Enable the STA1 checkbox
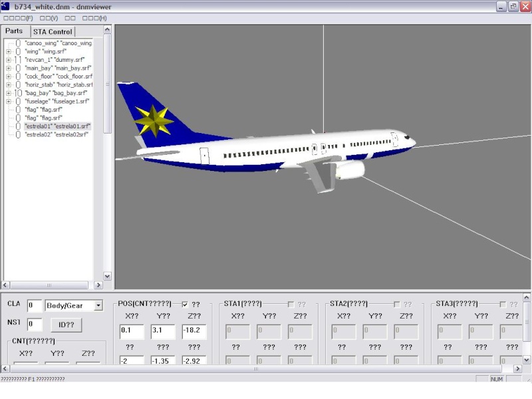532x399 pixels. [291, 305]
